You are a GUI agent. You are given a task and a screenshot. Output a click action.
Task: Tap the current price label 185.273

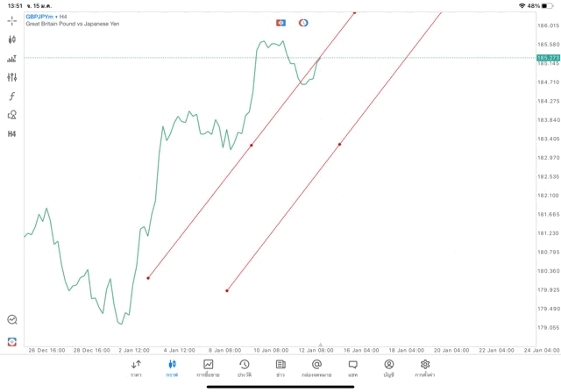(548, 58)
